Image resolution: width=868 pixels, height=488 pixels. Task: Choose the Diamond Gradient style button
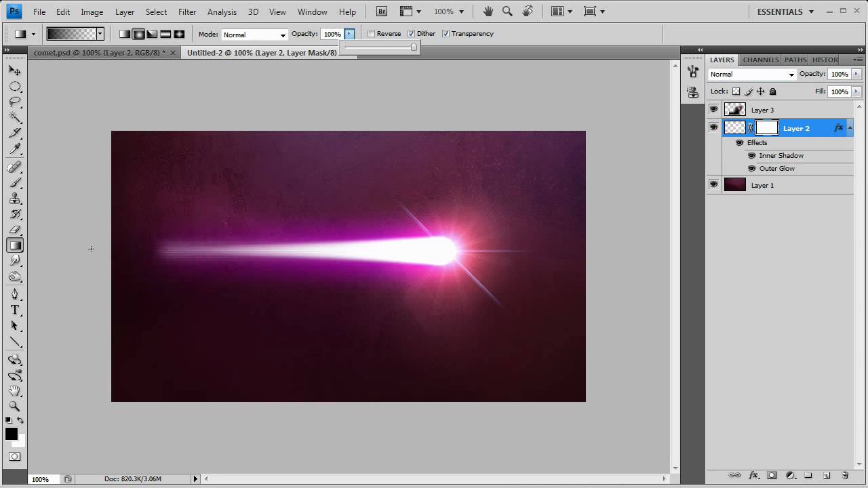point(179,34)
